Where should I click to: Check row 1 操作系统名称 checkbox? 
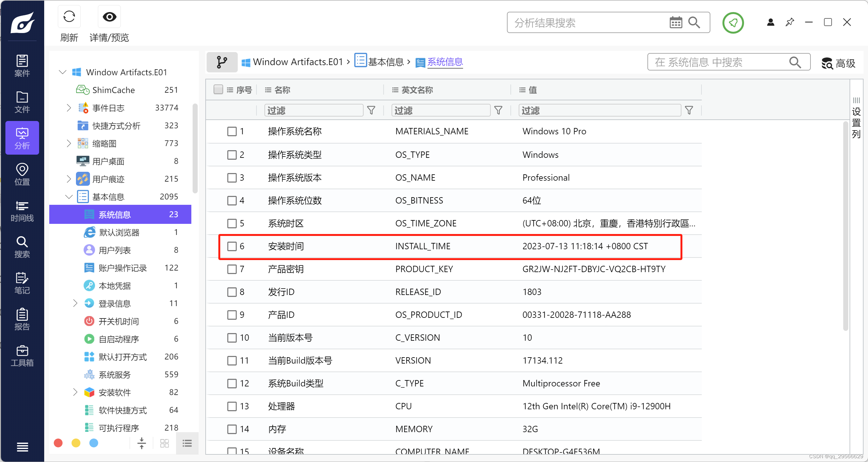232,131
